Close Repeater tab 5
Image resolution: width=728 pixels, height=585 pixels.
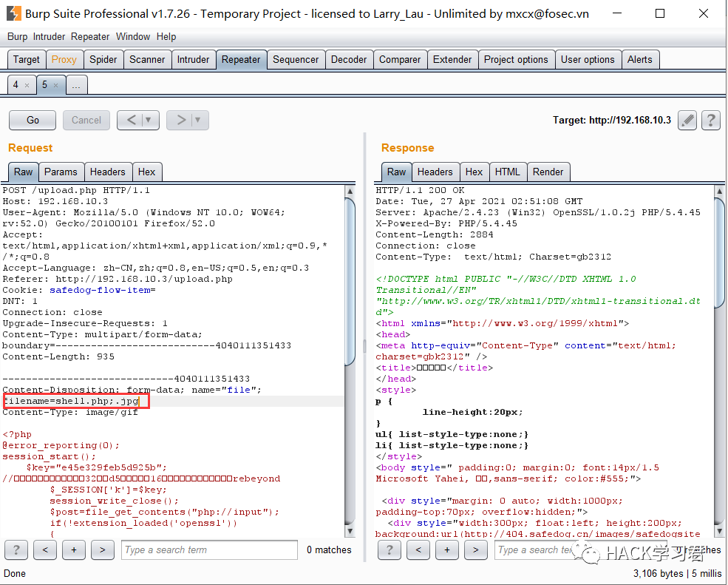point(55,85)
